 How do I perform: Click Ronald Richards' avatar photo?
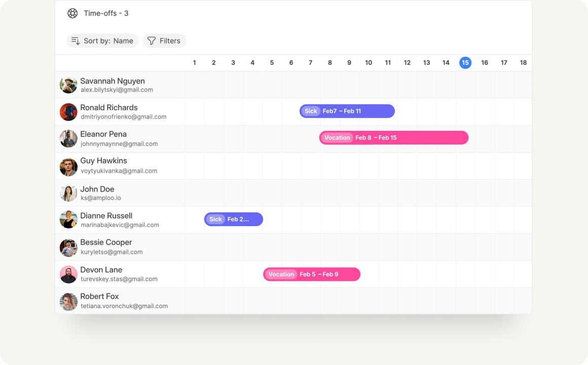(x=68, y=112)
